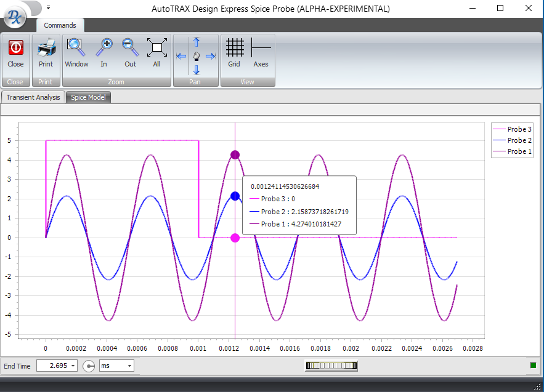The image size is (544, 392).
Task: Print the plot using the printer icon
Action: coord(46,48)
